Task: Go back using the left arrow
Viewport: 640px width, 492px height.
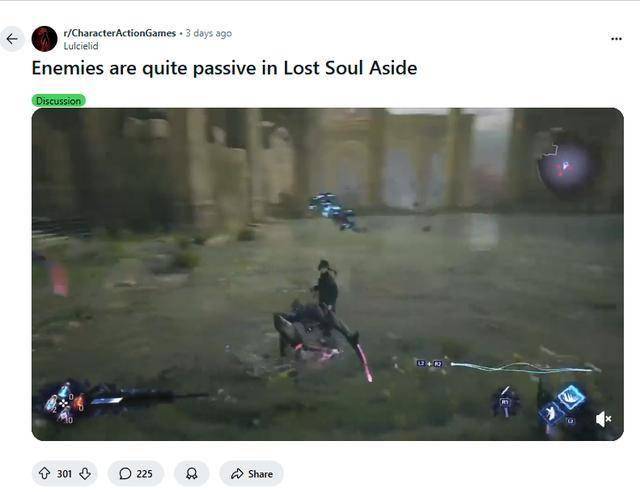Action: tap(12, 39)
